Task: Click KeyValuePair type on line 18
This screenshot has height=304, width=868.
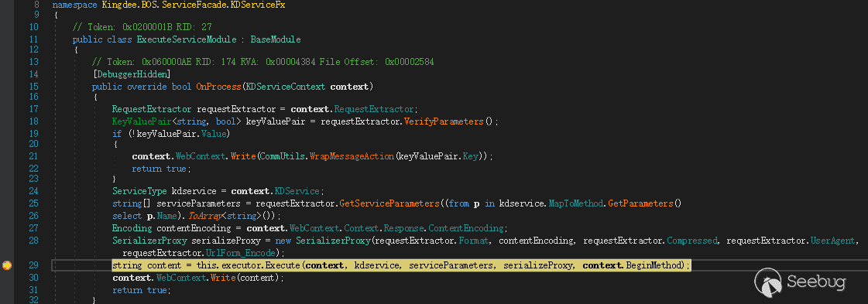Action: tap(142, 121)
